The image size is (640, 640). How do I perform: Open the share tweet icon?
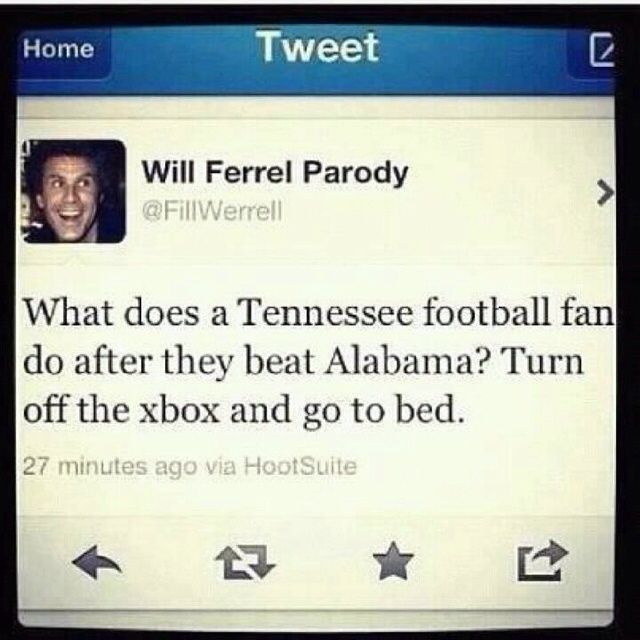(x=542, y=560)
